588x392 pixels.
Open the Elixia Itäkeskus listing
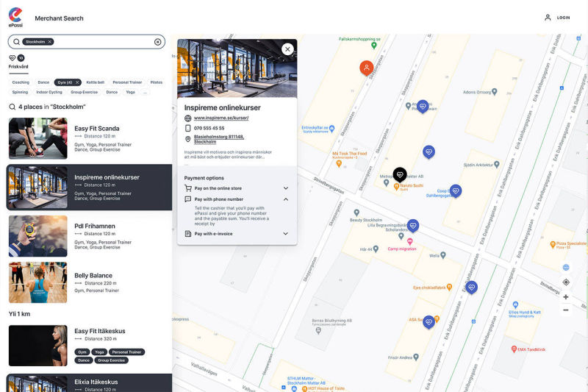[89, 382]
